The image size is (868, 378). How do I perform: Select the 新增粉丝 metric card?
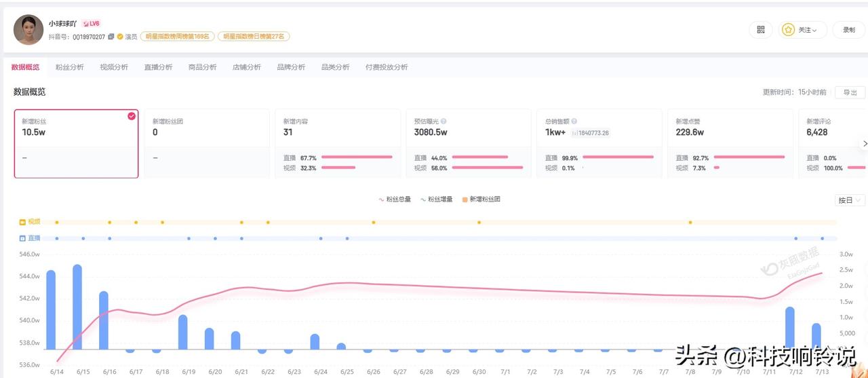click(76, 144)
